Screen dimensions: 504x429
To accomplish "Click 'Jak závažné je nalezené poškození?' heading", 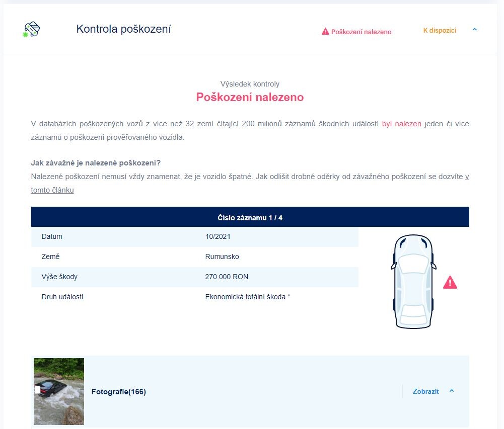I will point(96,163).
